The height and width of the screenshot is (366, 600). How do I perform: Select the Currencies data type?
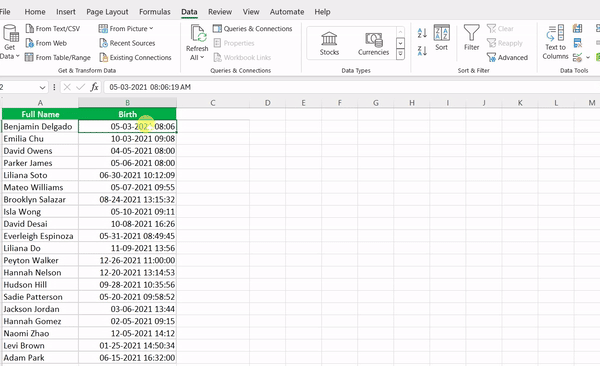tap(373, 43)
